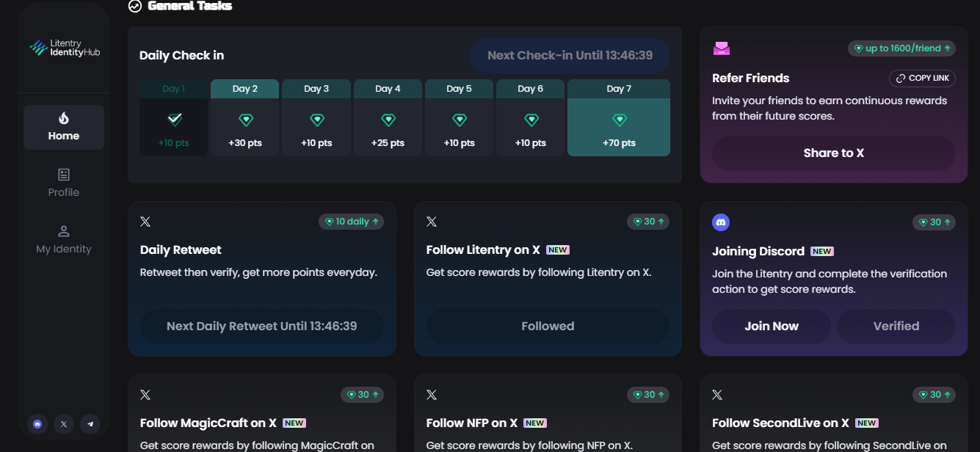Click Follow Litentry on X title
The image size is (980, 452).
(483, 250)
